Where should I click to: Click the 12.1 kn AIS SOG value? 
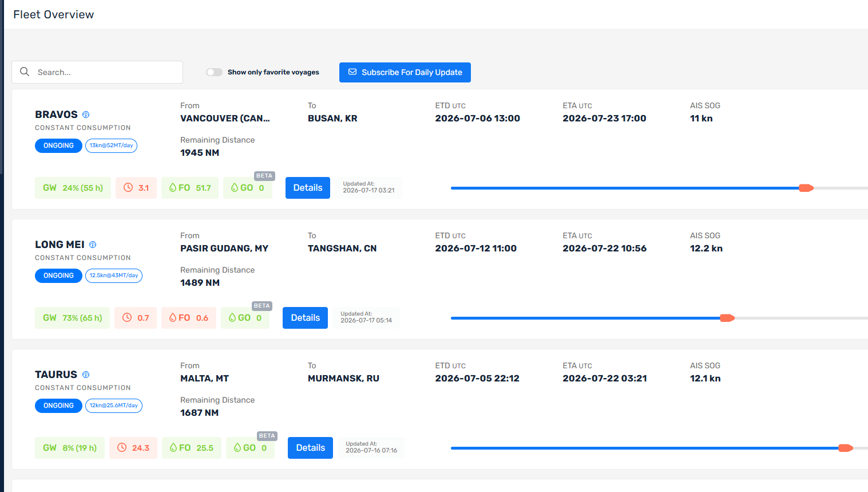(x=705, y=379)
